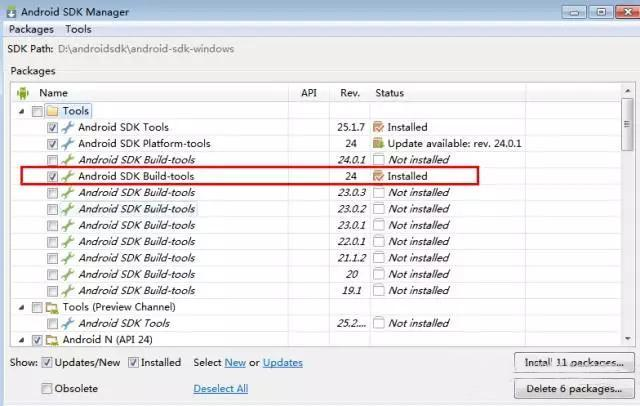The width and height of the screenshot is (640, 406).
Task: Click the Not installed status icon for Build-tools 23.0.1
Action: pyautogui.click(x=379, y=225)
